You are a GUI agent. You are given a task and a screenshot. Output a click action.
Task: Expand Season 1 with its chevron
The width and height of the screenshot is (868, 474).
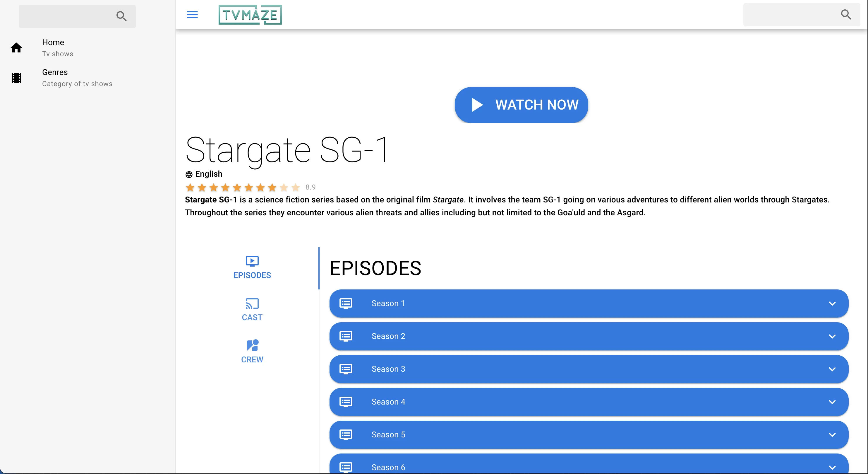(832, 304)
